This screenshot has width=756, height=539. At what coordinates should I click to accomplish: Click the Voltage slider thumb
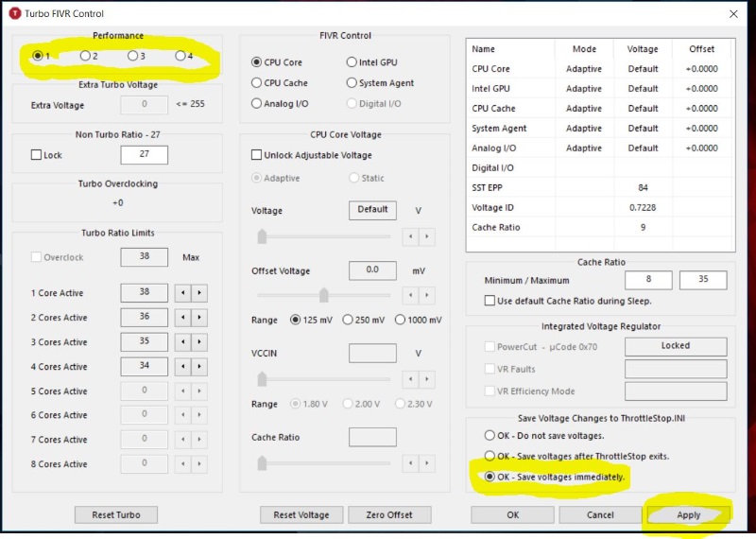(262, 236)
